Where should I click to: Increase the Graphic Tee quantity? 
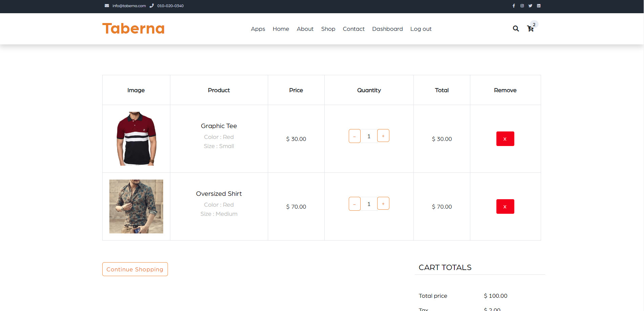coord(383,136)
